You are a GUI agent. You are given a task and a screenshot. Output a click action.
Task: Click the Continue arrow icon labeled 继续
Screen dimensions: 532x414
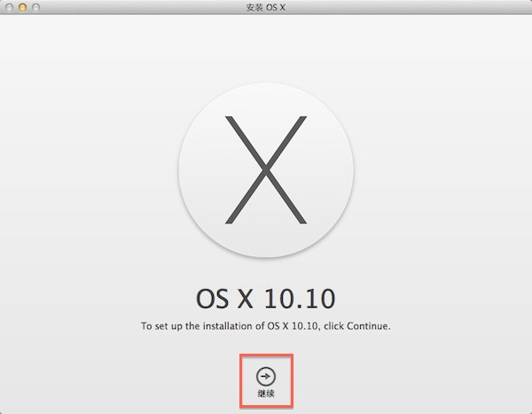266,377
